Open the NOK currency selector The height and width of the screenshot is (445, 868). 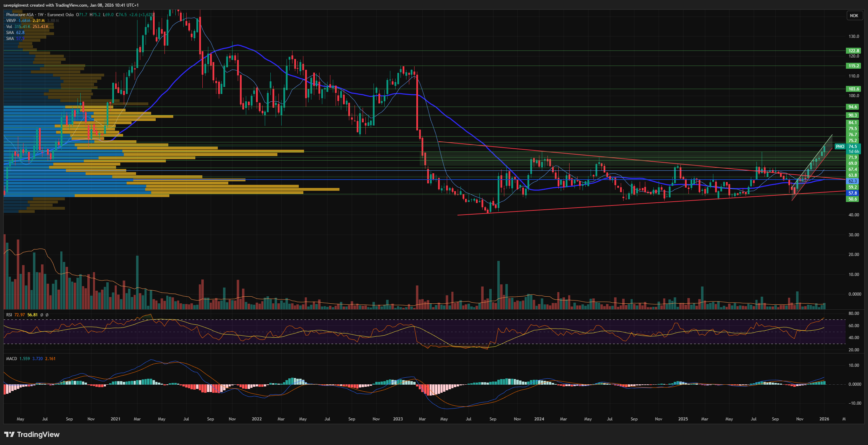[x=854, y=16]
